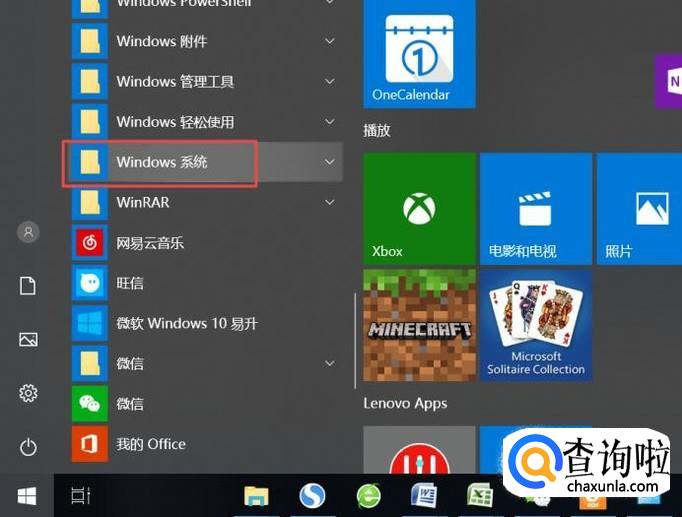Click the 微软 Windows 10 易升 label
The height and width of the screenshot is (517, 682).
pos(187,324)
